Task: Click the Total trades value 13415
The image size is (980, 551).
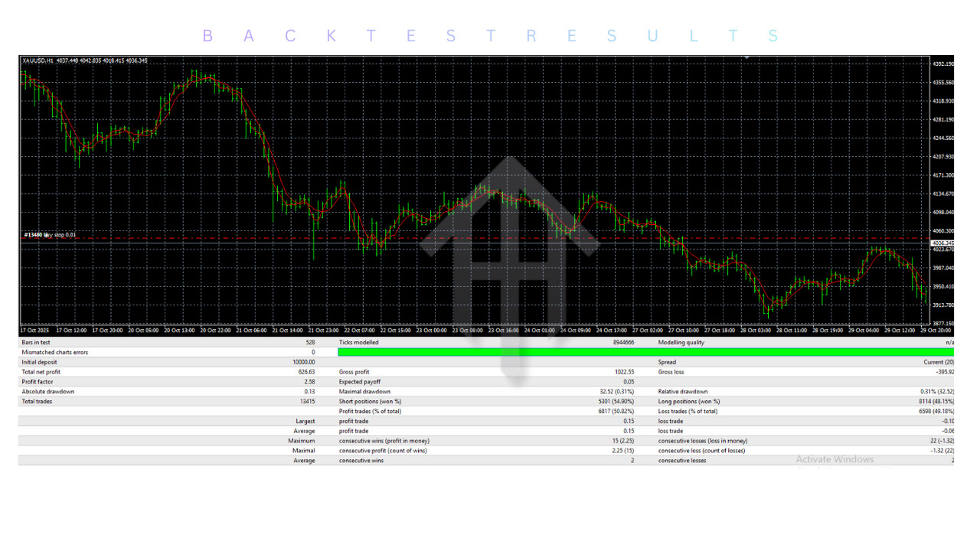Action: click(305, 402)
